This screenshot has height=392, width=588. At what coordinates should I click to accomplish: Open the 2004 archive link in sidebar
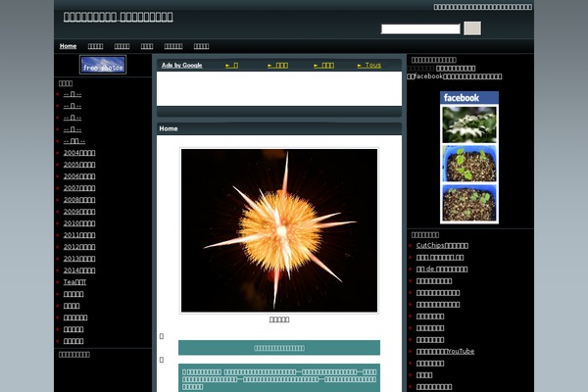point(79,153)
